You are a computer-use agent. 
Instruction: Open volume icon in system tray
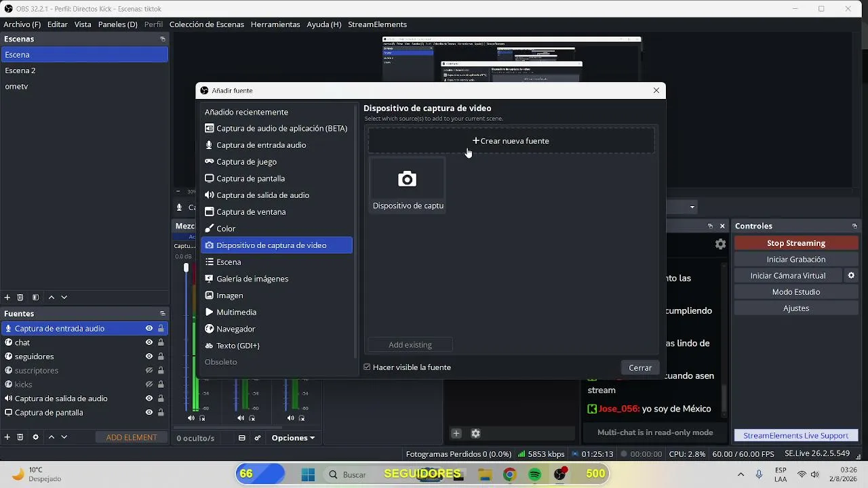coord(814,474)
